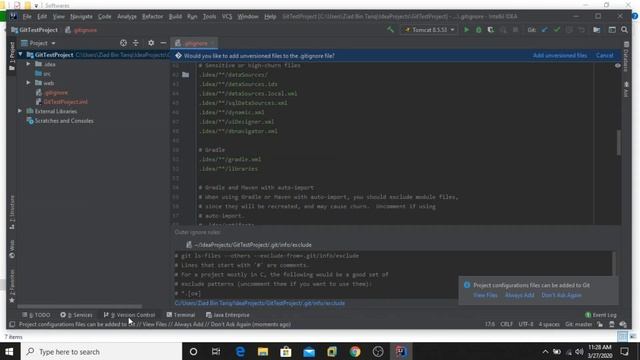Open Google Chrome from the taskbar

click(x=355, y=351)
